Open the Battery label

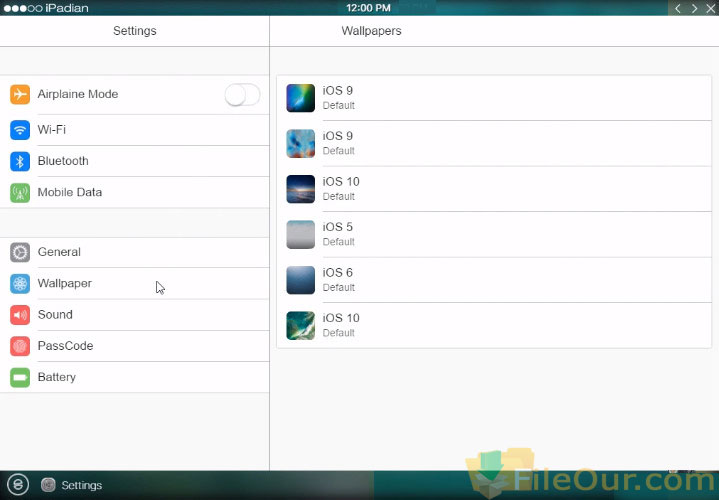pos(56,377)
